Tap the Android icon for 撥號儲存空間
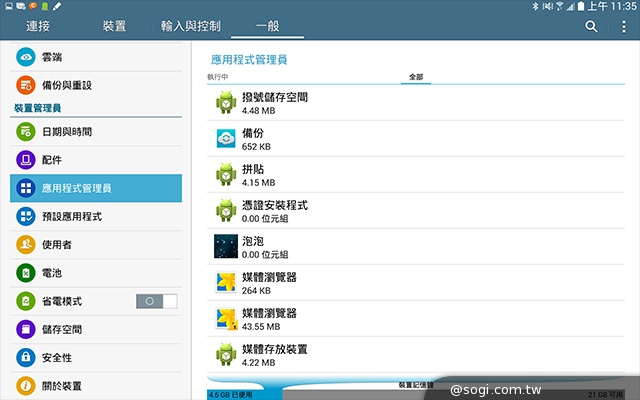This screenshot has height=400, width=640. coord(226,102)
